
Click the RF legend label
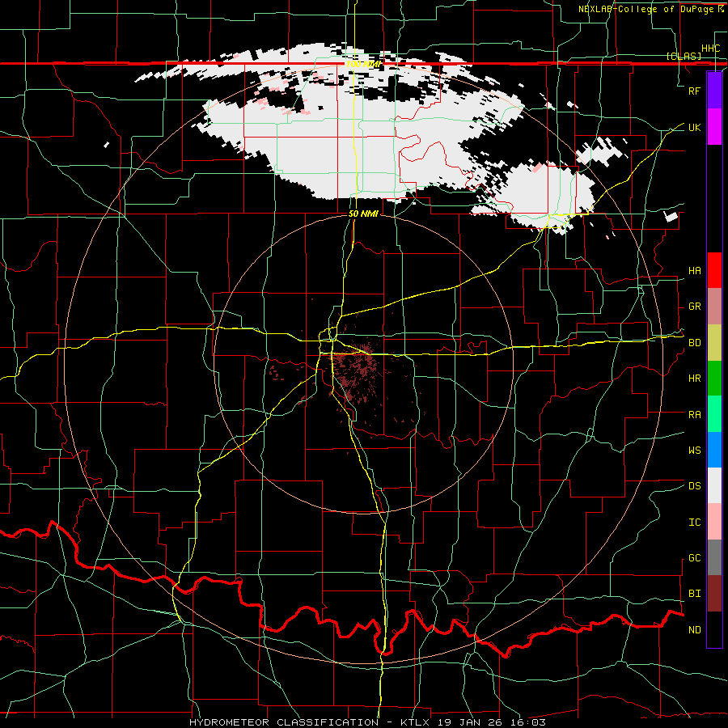pos(694,91)
